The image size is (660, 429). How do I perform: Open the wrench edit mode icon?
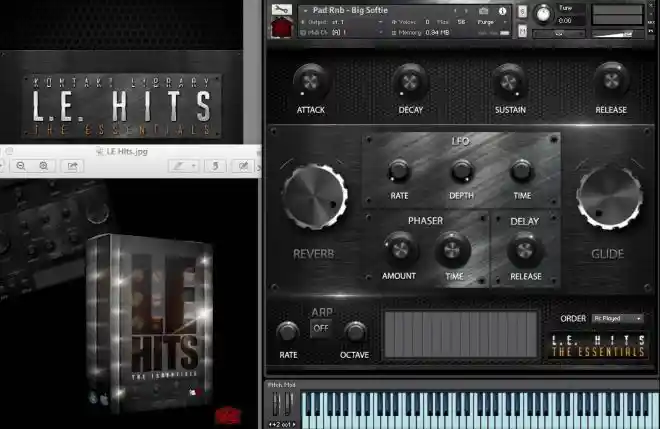click(282, 9)
